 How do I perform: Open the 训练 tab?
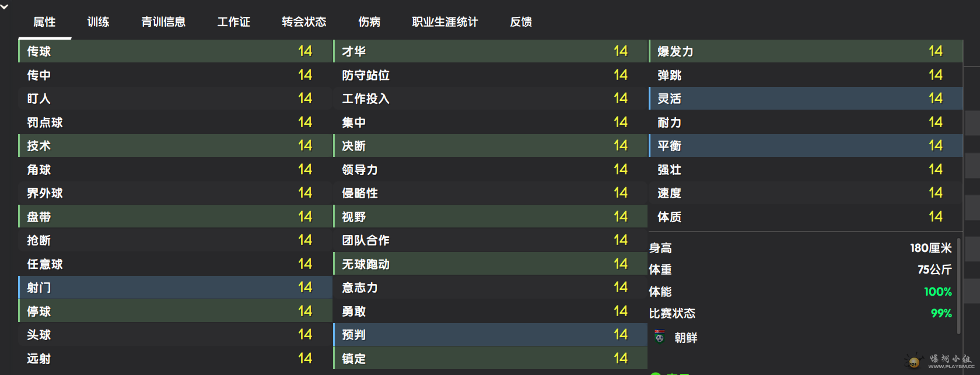(98, 22)
